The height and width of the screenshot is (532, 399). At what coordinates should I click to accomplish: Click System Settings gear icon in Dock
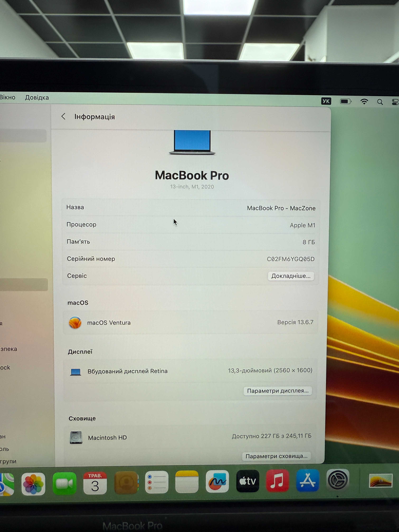coord(338,480)
